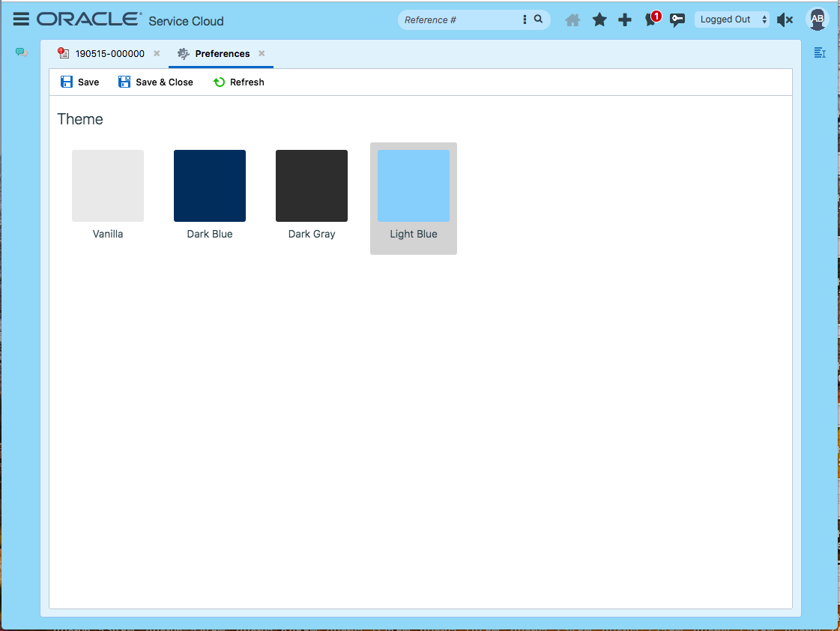The image size is (840, 631).
Task: Open favorites star icon
Action: tap(599, 19)
